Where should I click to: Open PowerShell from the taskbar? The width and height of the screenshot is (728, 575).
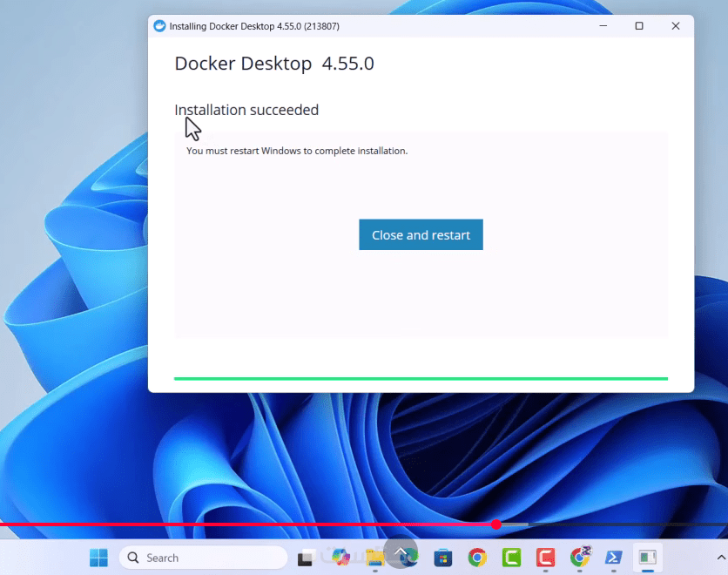click(x=614, y=558)
